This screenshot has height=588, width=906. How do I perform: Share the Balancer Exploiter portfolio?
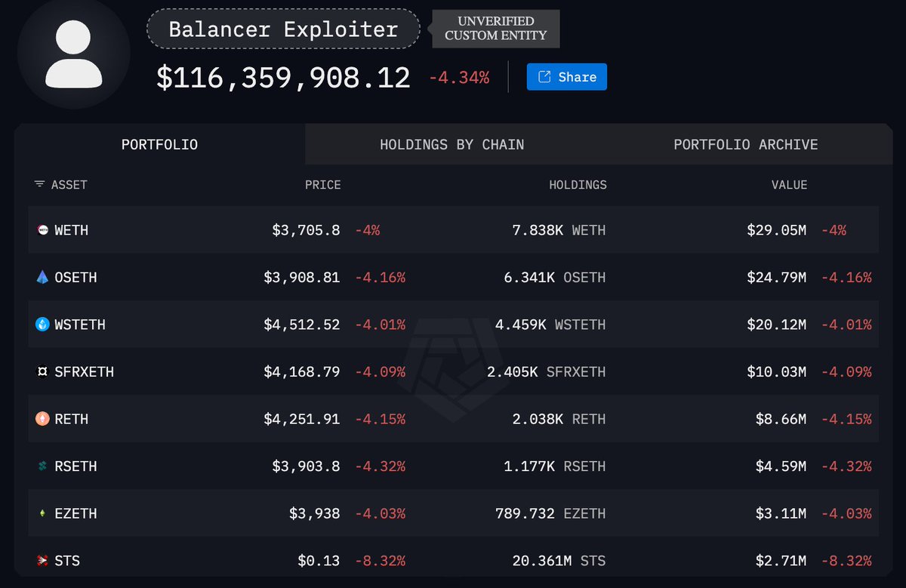coord(566,77)
